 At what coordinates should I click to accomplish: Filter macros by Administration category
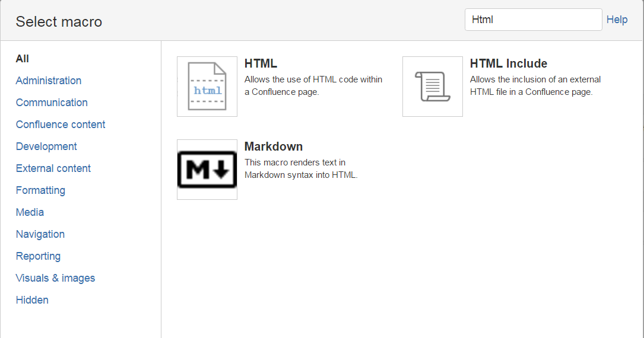tap(49, 81)
